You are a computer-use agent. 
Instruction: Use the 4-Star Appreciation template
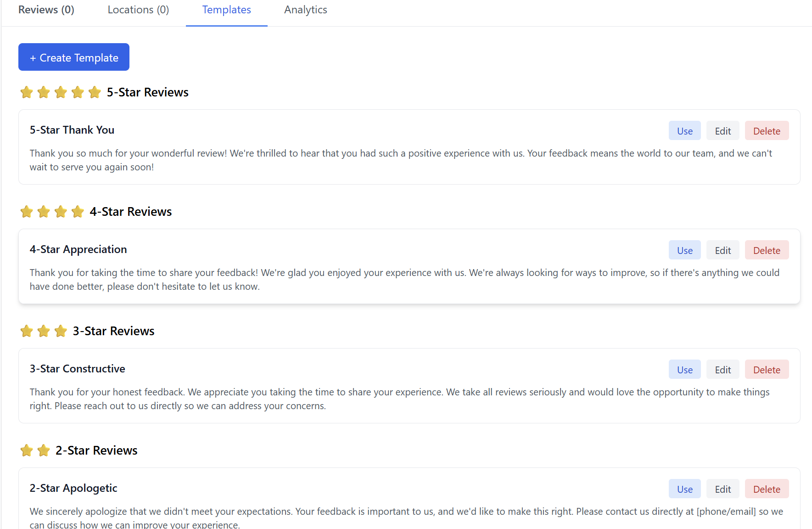pyautogui.click(x=684, y=250)
